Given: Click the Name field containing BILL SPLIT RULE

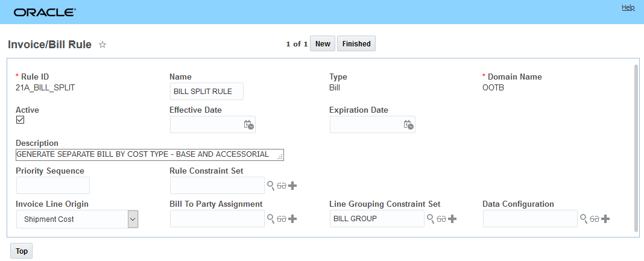Looking at the screenshot, I should (x=207, y=91).
